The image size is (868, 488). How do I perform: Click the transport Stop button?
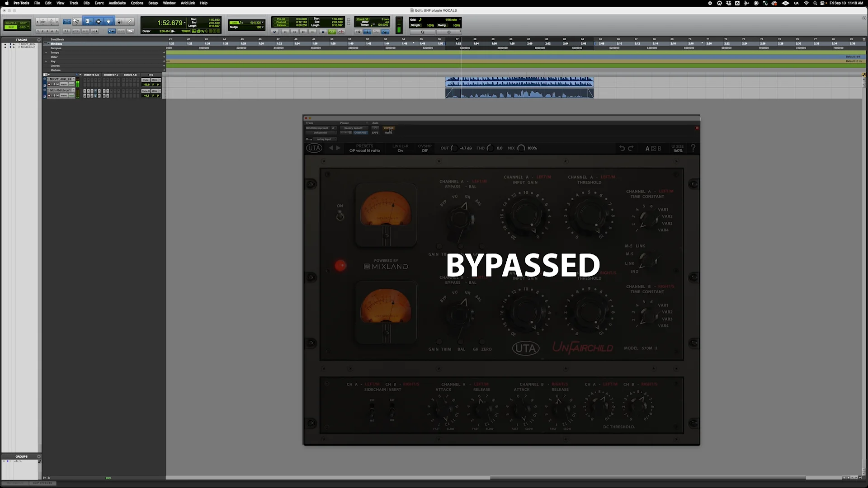point(323,32)
